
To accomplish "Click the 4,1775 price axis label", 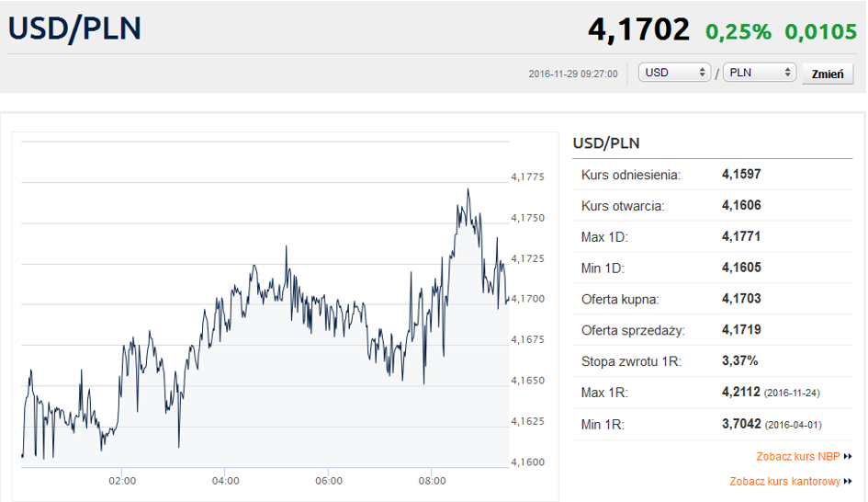I will 527,177.
